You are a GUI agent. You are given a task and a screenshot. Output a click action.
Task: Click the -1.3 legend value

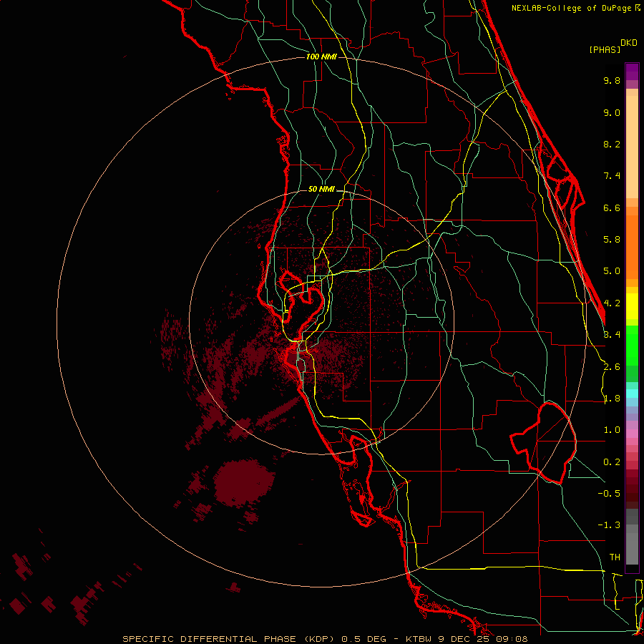pyautogui.click(x=609, y=526)
